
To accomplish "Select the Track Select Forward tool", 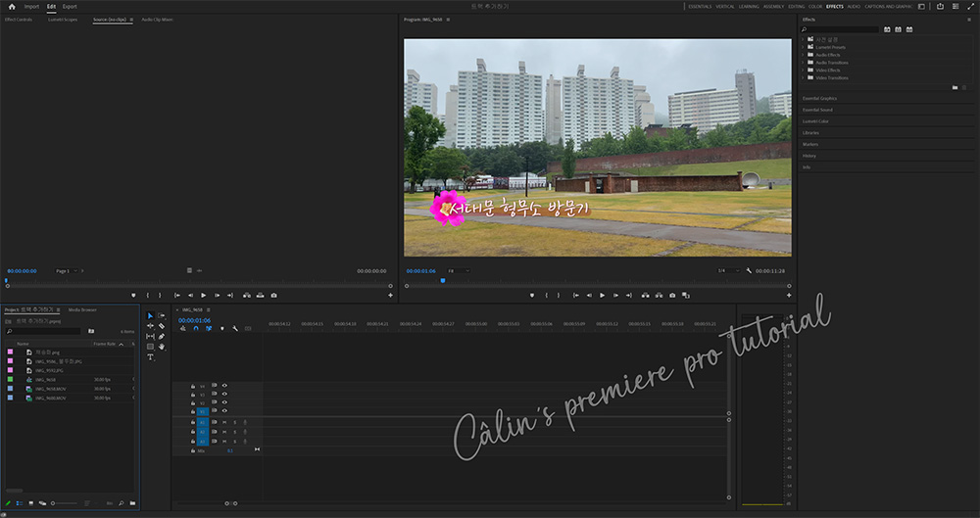I will point(162,315).
